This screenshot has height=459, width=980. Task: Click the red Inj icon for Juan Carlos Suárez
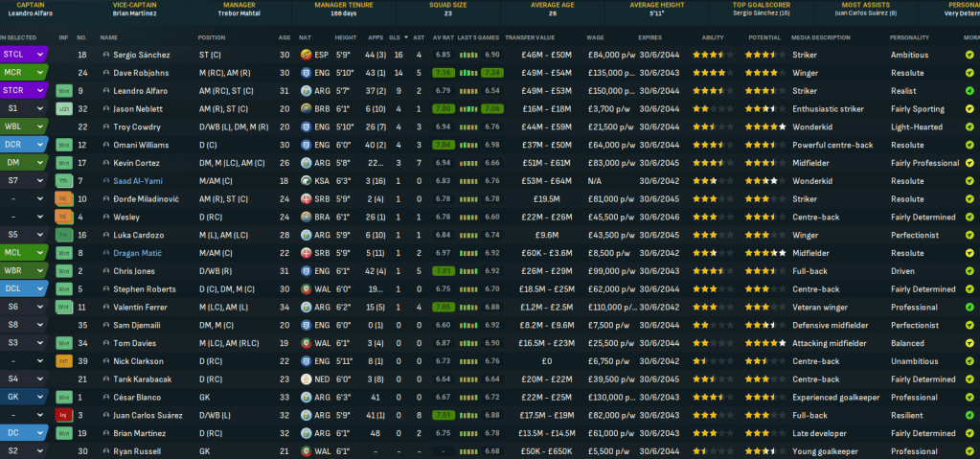(x=64, y=416)
